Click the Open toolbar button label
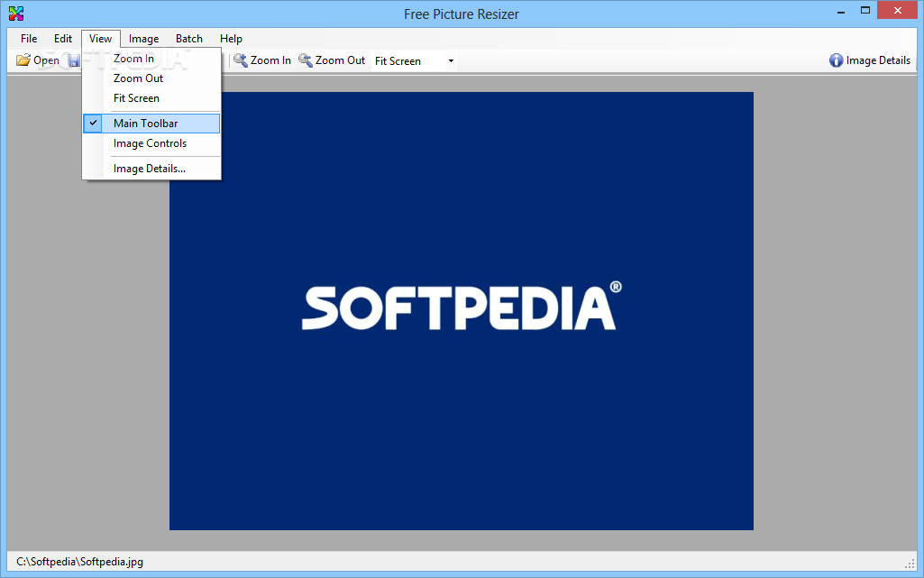The height and width of the screenshot is (578, 924). [x=46, y=60]
